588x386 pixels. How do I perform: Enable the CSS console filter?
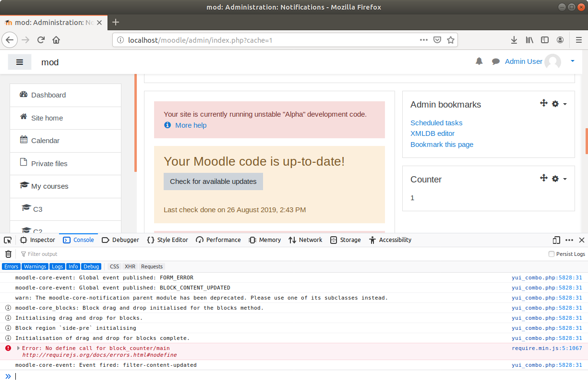[114, 266]
